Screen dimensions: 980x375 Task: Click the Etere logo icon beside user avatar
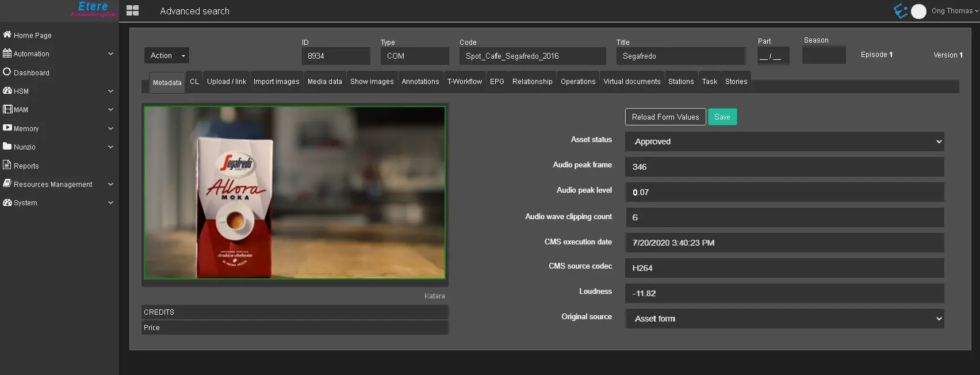(900, 11)
